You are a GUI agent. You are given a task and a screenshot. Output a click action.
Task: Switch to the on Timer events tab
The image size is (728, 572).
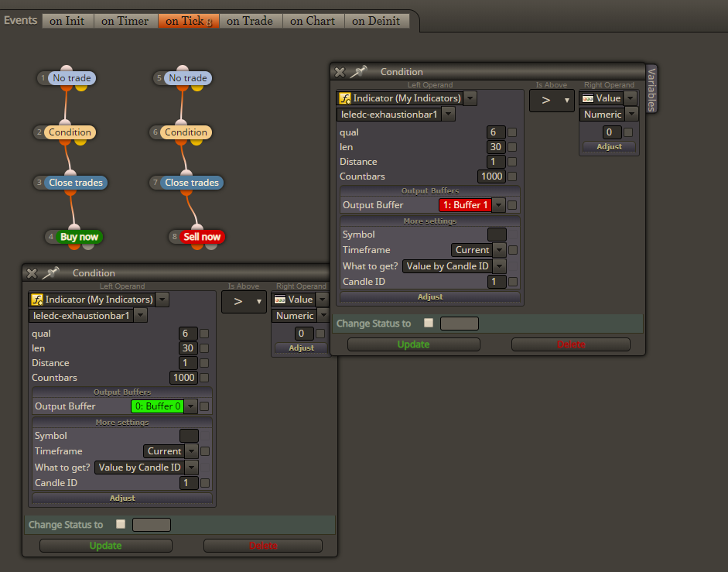tap(125, 21)
